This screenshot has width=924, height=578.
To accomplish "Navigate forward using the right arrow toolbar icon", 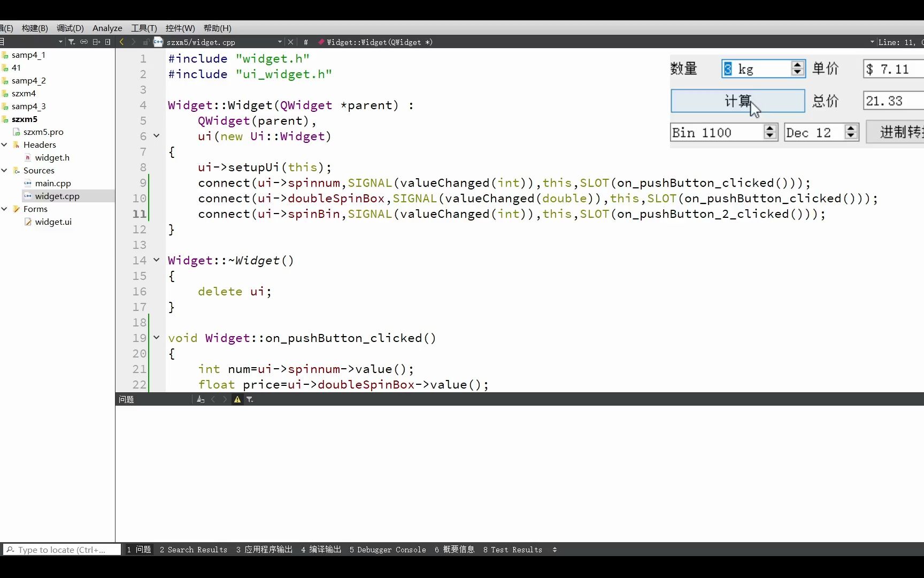I will click(x=133, y=42).
